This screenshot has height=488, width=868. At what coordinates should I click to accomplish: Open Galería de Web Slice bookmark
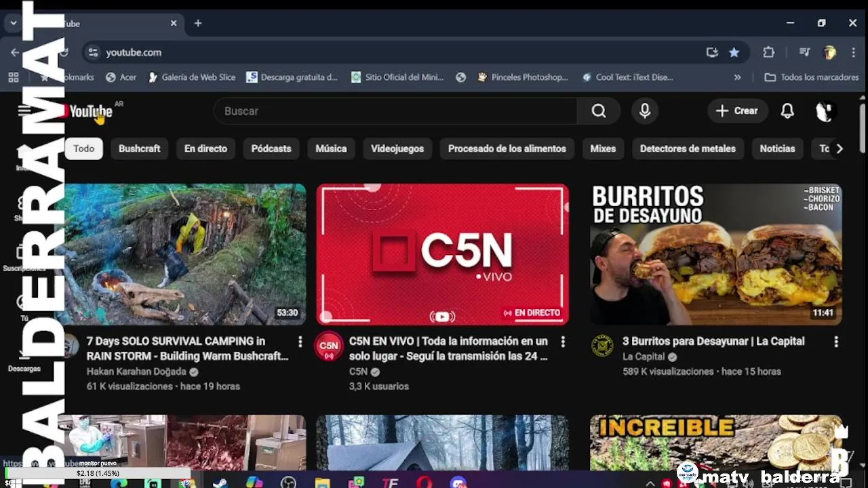pyautogui.click(x=192, y=77)
